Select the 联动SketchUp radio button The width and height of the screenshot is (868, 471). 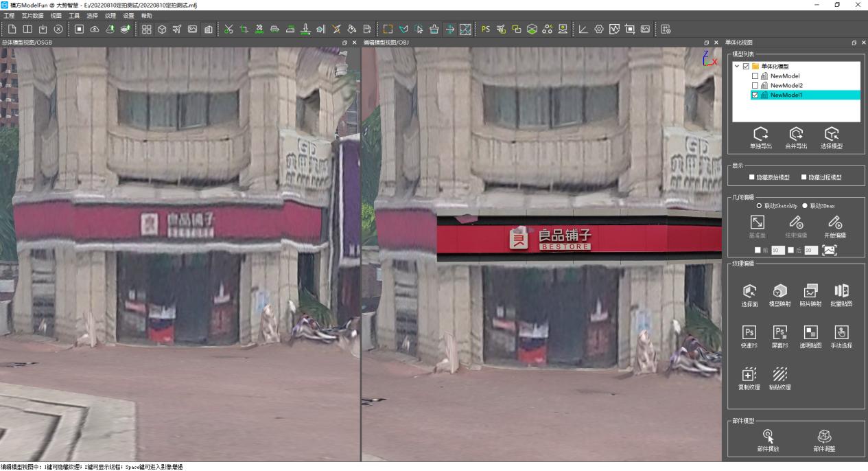(x=759, y=206)
